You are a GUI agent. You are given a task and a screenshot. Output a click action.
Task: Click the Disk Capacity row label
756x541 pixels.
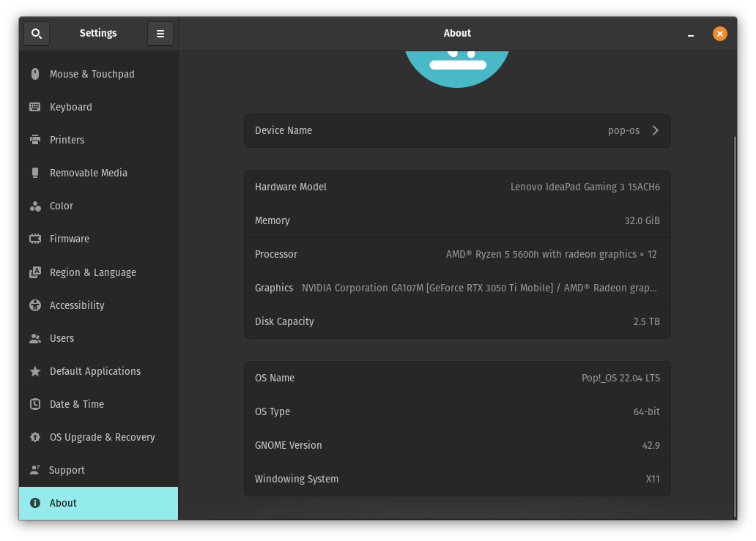tap(284, 322)
